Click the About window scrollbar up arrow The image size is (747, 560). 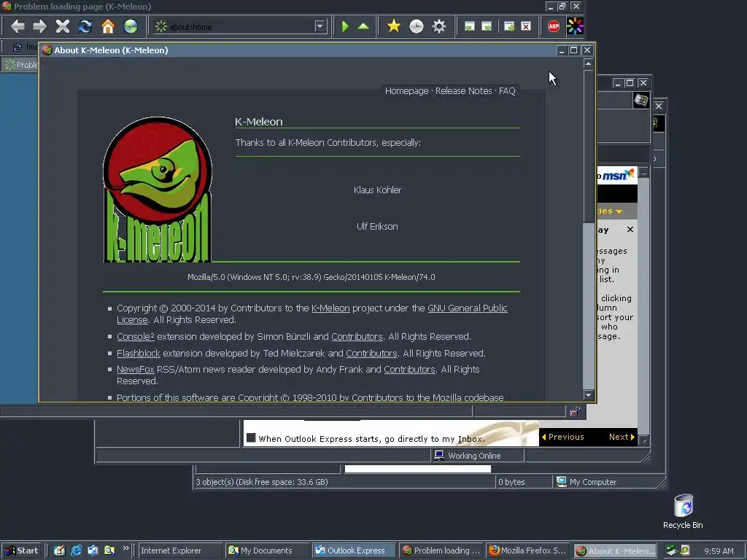tap(589, 63)
